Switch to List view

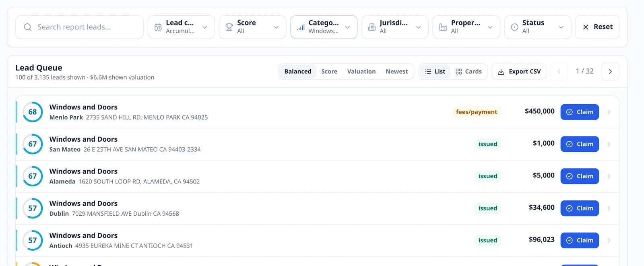[435, 72]
